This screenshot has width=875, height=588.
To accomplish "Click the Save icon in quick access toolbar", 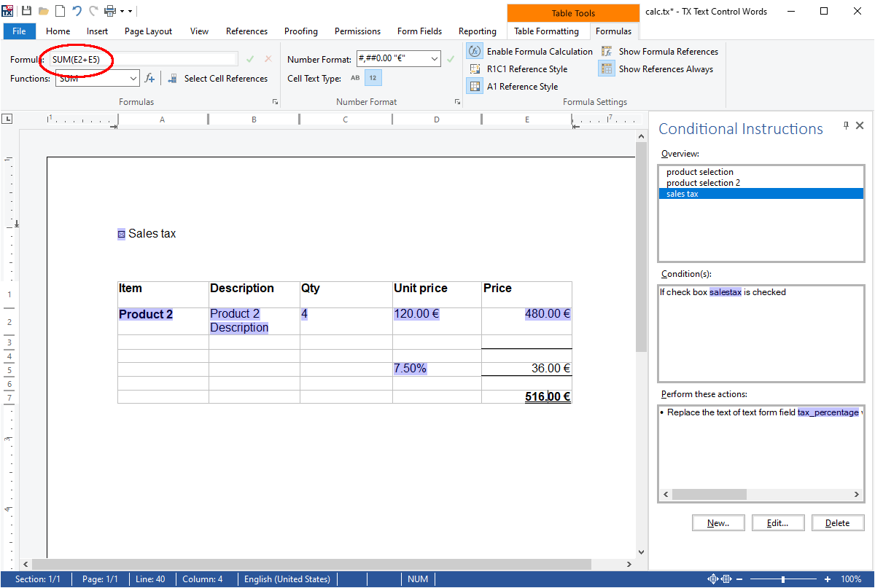I will click(27, 11).
